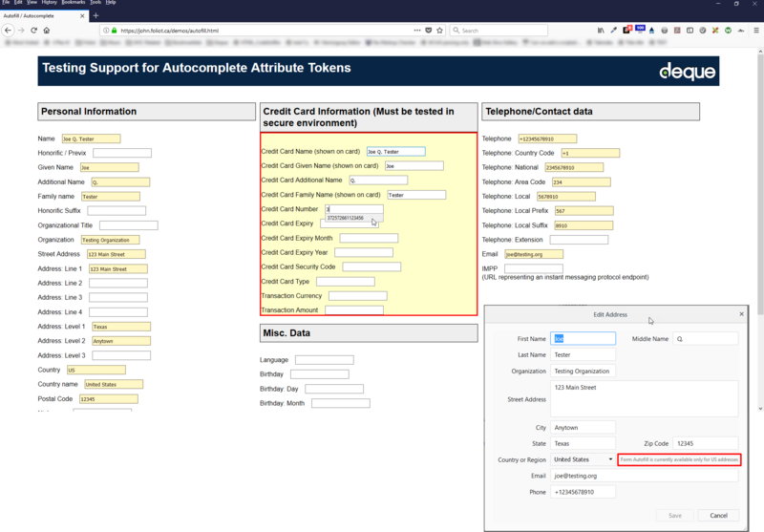Reload the page with the refresh icon
This screenshot has width=764, height=532.
click(x=33, y=31)
